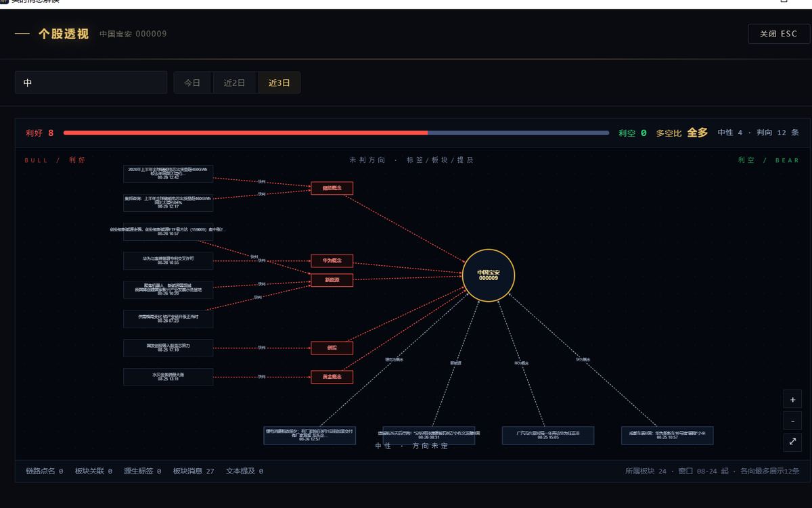
Task: Click the 中性 4 · 判向 12 条 summary
Action: click(758, 133)
